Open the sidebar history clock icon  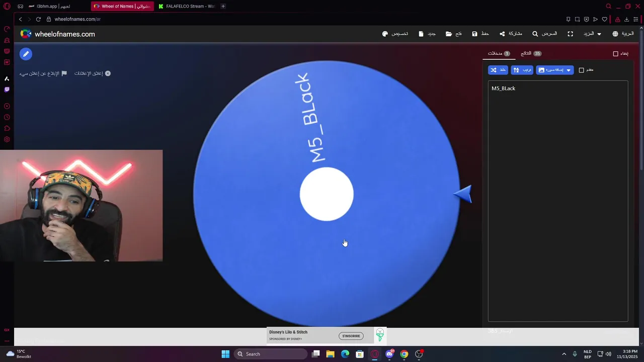pyautogui.click(x=7, y=118)
